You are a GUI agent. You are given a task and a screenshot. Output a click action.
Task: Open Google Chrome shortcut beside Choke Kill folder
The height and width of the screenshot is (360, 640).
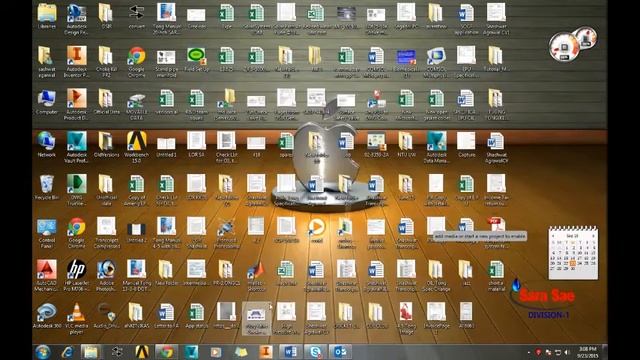click(x=136, y=62)
